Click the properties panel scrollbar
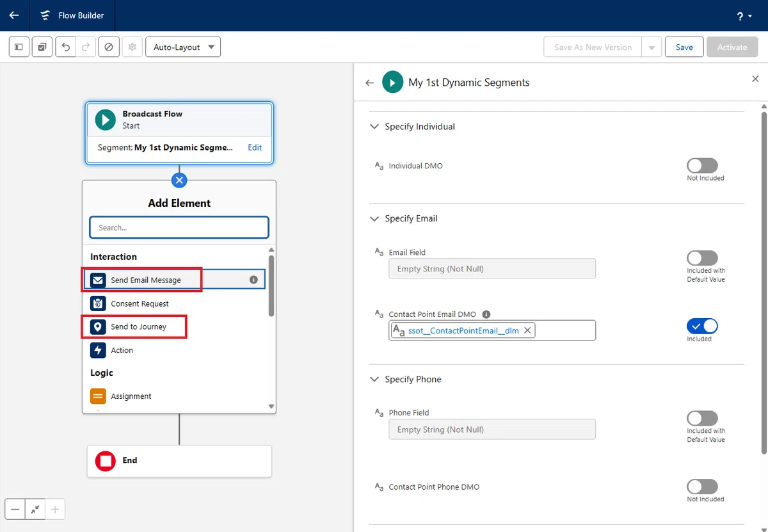The image size is (768, 532). pyautogui.click(x=764, y=282)
